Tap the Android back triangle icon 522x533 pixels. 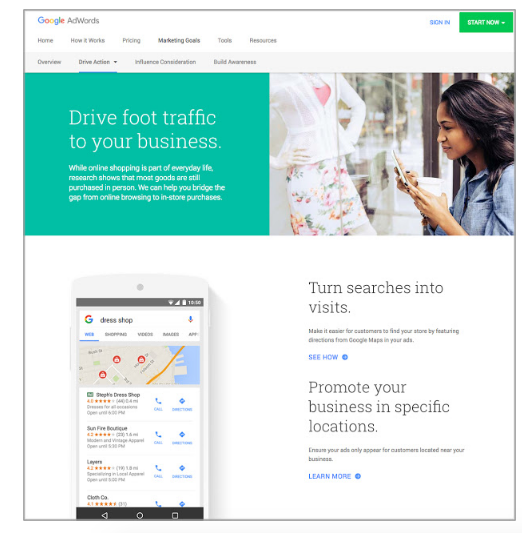pyautogui.click(x=105, y=515)
